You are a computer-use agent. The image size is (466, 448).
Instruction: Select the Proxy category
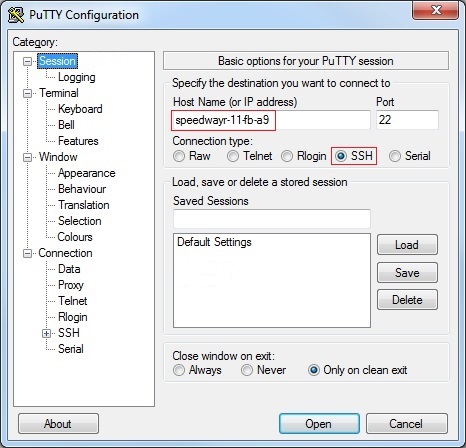(x=71, y=285)
